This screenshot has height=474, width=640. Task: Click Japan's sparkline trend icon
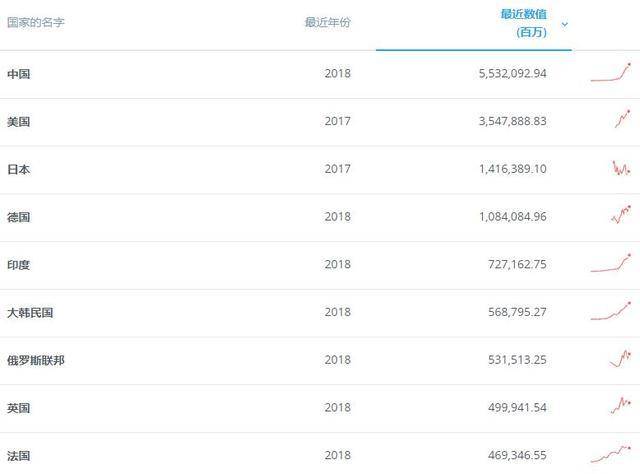620,168
